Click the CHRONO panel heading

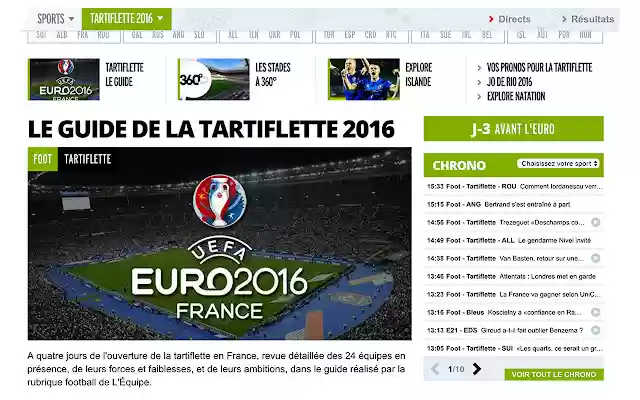click(x=459, y=165)
